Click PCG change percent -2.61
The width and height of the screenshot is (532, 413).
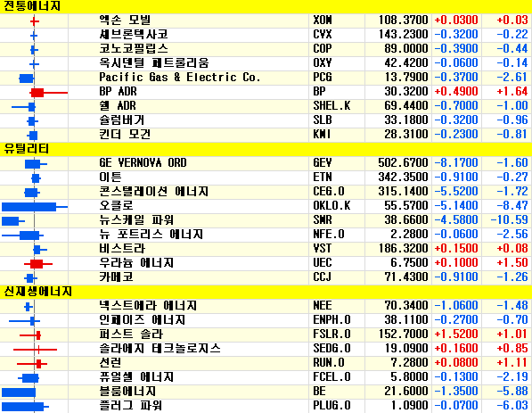(x=512, y=78)
